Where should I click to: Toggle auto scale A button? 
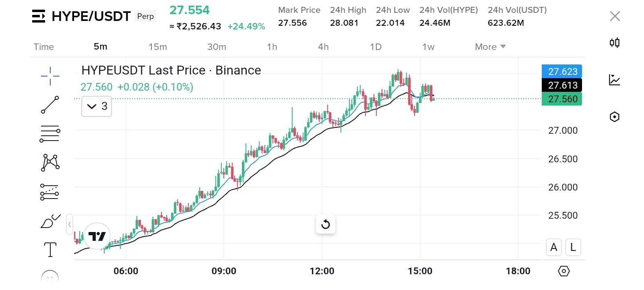pyautogui.click(x=554, y=247)
